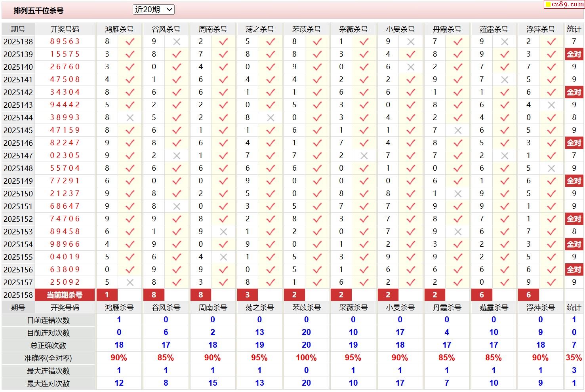Select period 2025157 cell
The width and height of the screenshot is (585, 392).
click(18, 282)
